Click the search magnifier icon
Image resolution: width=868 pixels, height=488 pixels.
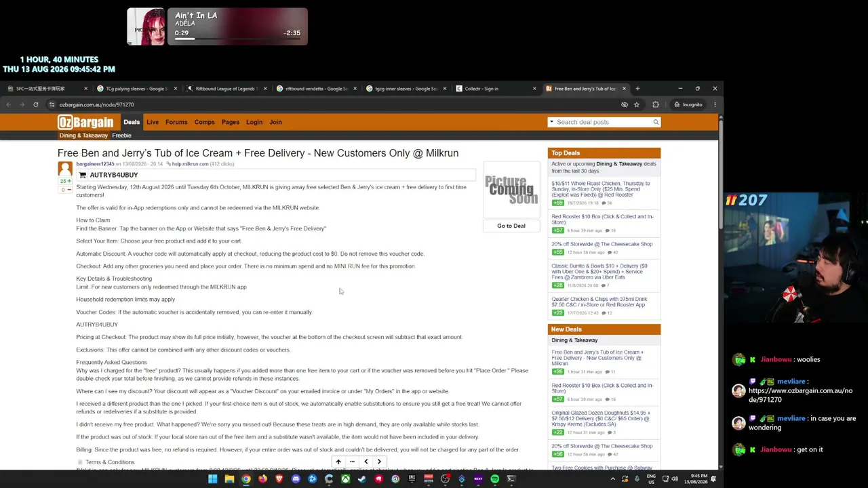pyautogui.click(x=656, y=122)
